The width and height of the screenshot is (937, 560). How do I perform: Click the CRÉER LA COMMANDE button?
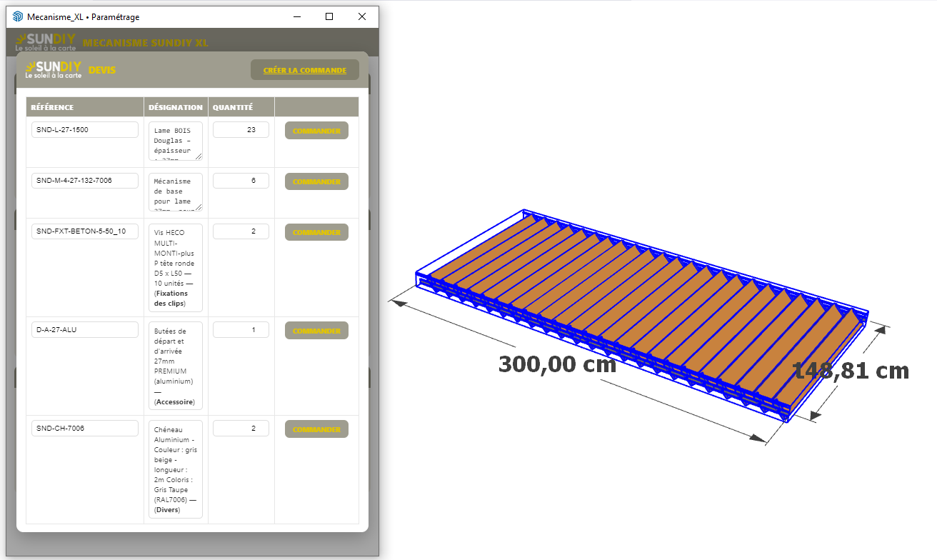[x=304, y=70]
